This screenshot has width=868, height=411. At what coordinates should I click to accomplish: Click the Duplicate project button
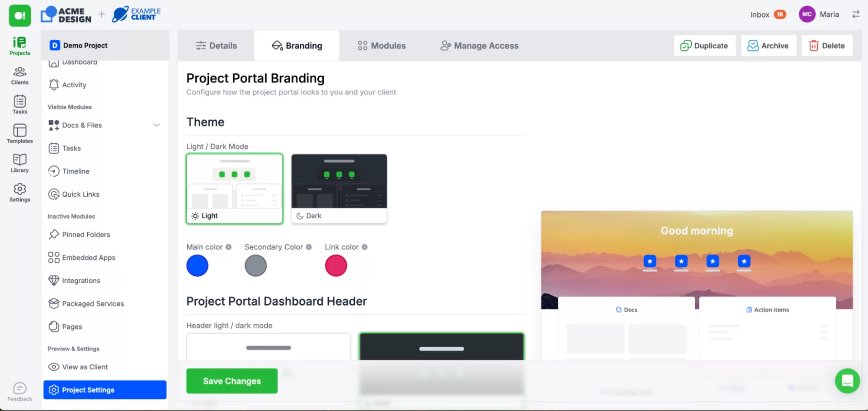(x=704, y=46)
